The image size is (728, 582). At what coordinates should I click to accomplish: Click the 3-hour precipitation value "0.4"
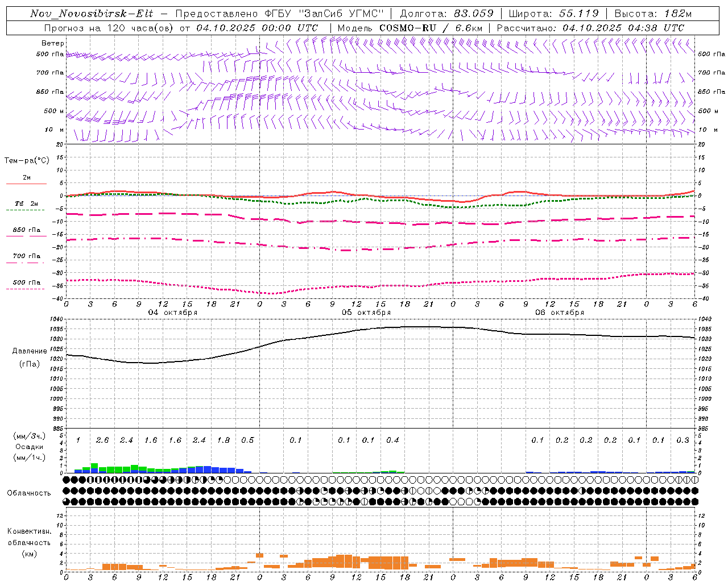[x=392, y=440]
